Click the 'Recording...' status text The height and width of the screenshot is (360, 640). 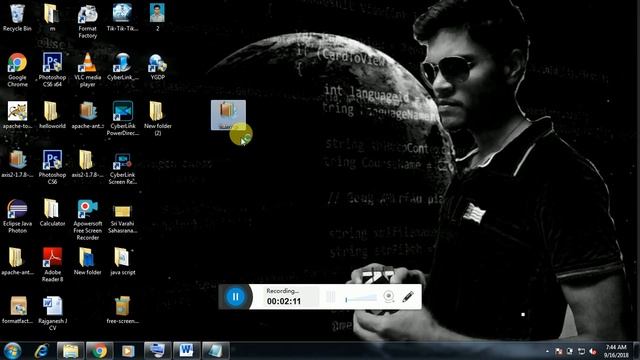coord(282,291)
